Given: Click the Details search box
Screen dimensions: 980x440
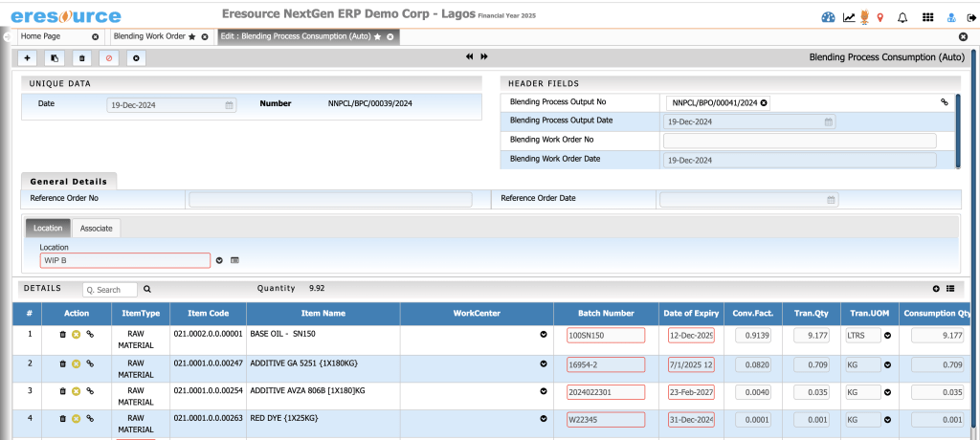Looking at the screenshot, I should (x=110, y=290).
